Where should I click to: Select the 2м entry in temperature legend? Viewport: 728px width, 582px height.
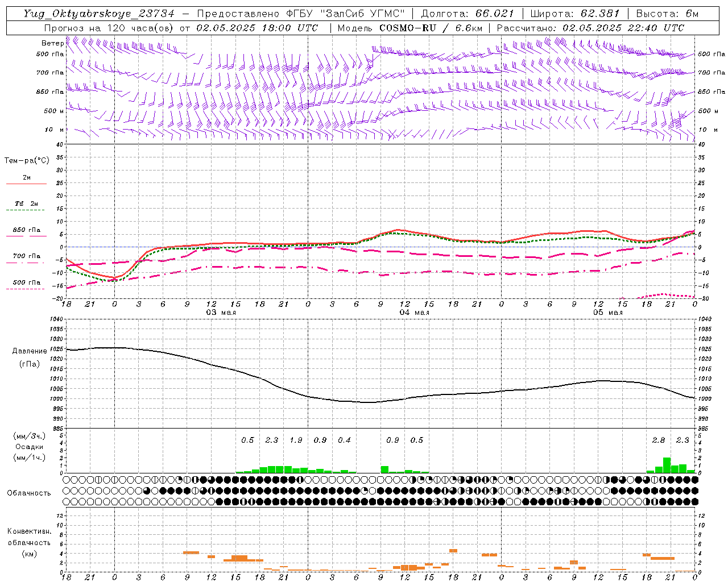coord(27,178)
